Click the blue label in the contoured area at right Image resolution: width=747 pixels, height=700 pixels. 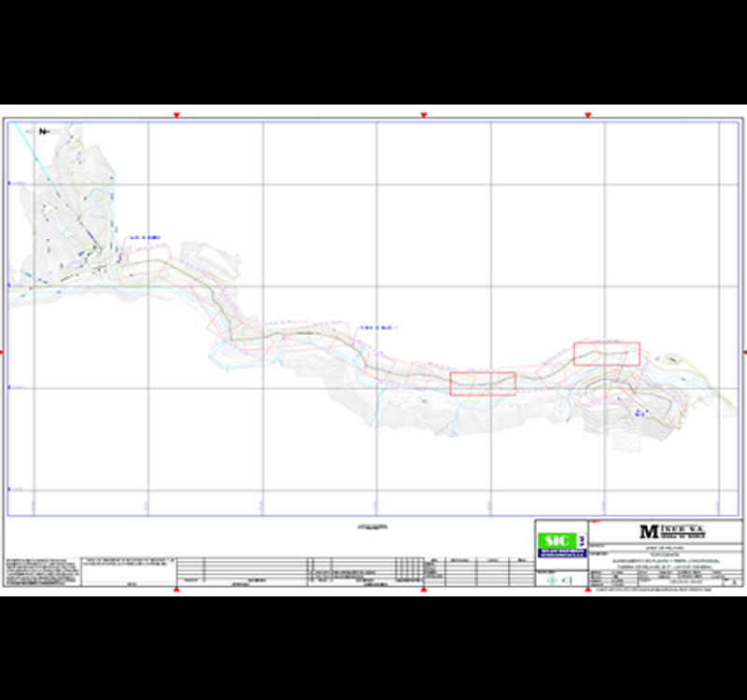tap(639, 411)
